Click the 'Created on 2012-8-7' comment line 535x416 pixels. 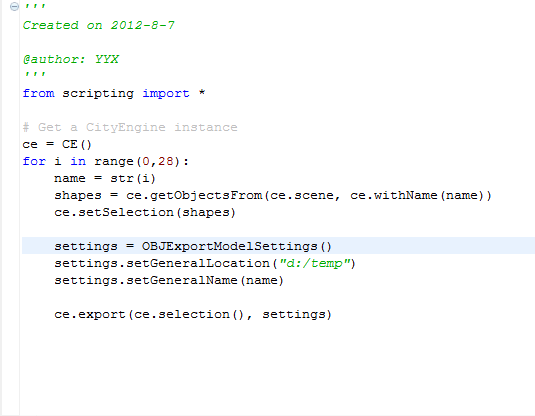click(x=98, y=25)
